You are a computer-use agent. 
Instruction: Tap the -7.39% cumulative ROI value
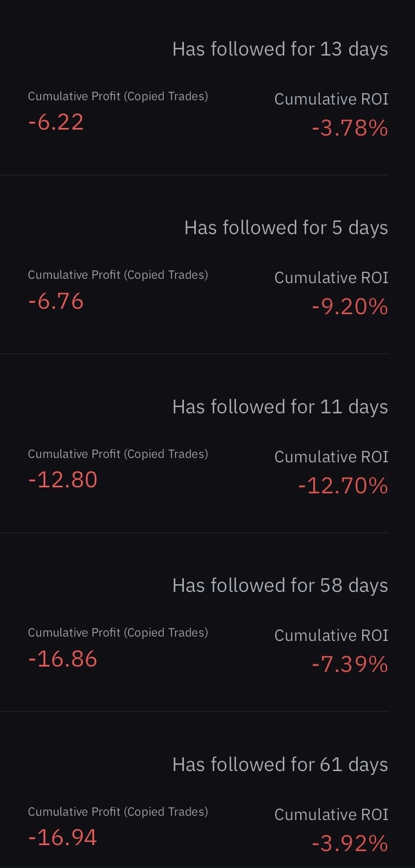tap(350, 665)
